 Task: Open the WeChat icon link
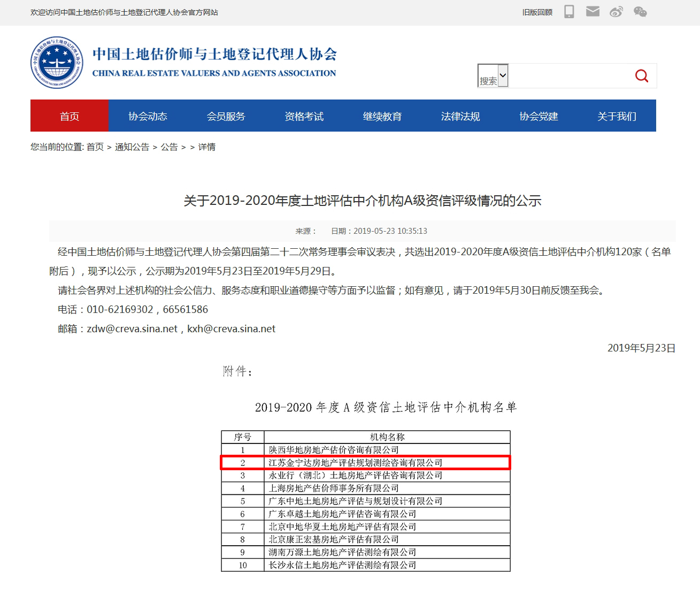[640, 12]
